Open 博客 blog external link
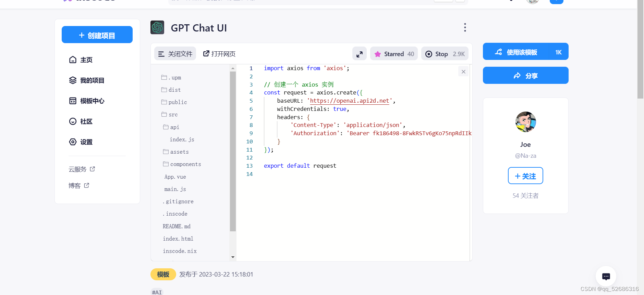 click(78, 185)
